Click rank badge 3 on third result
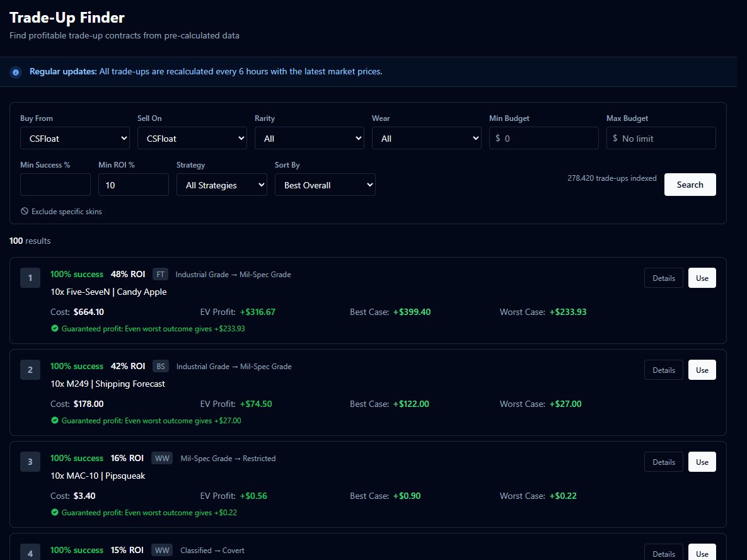The width and height of the screenshot is (747, 560). click(30, 462)
